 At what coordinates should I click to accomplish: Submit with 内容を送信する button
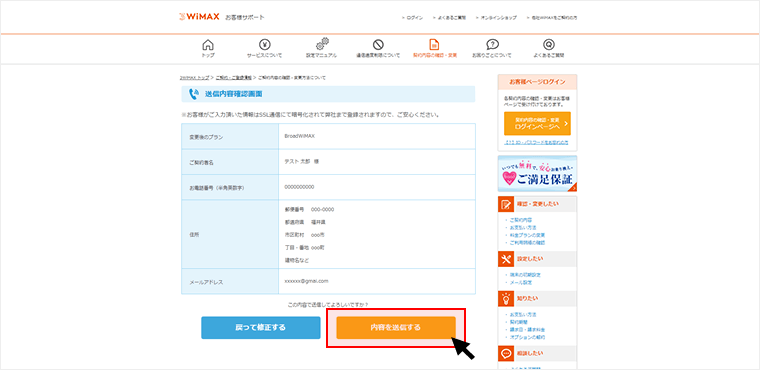pyautogui.click(x=396, y=328)
